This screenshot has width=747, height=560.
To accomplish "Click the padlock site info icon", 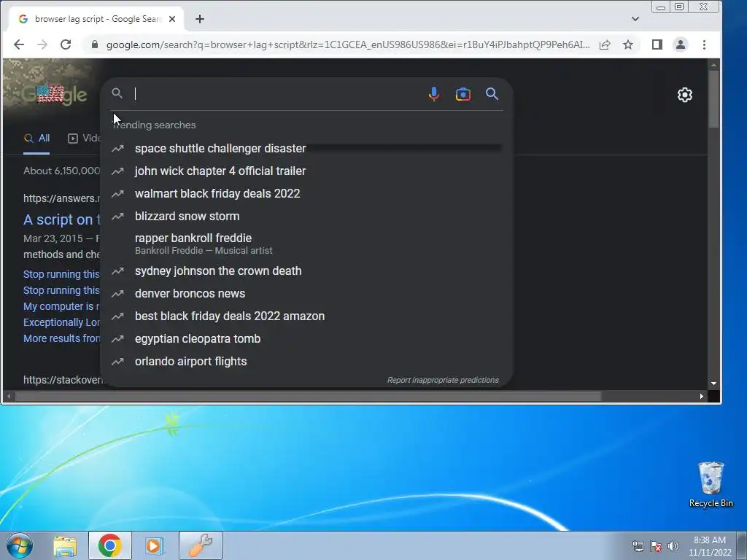I will [94, 44].
